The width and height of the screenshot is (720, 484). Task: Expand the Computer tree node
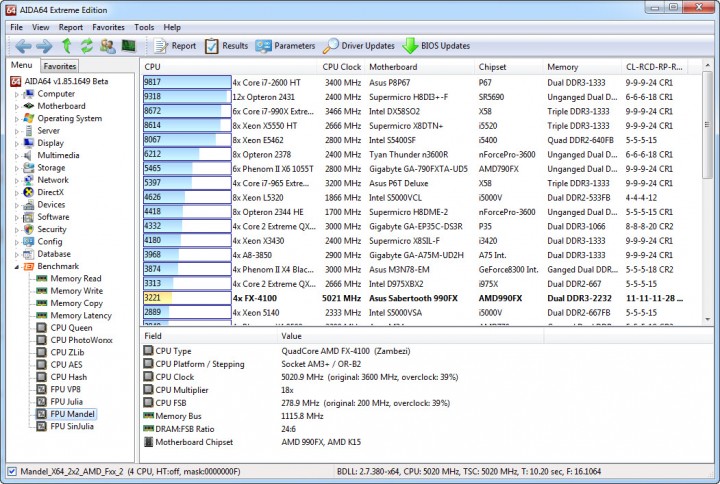point(17,94)
